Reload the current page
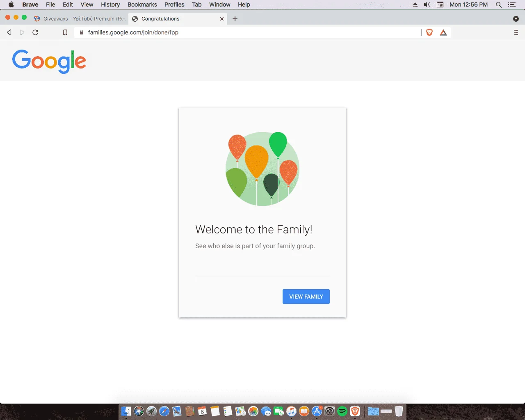 pyautogui.click(x=35, y=32)
